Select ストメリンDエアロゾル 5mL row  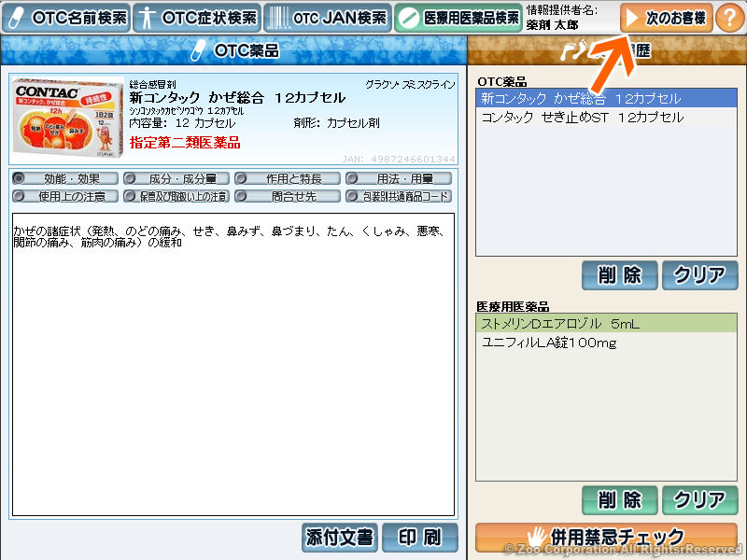pos(606,323)
